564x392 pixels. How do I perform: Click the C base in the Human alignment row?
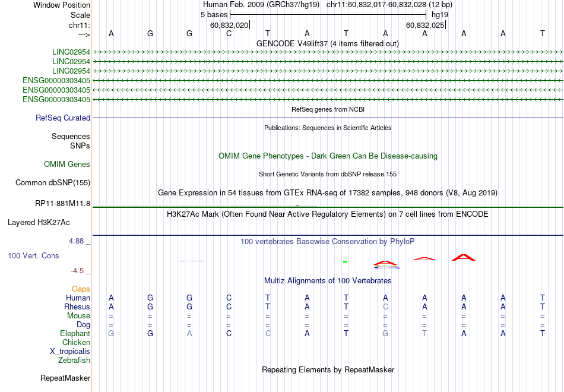pyautogui.click(x=229, y=298)
